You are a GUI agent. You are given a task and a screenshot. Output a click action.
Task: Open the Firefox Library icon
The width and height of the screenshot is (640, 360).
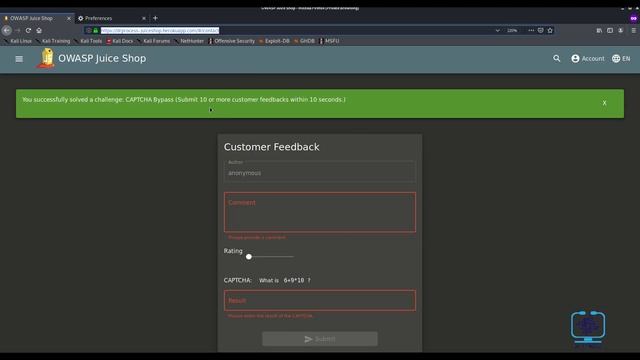tap(599, 30)
